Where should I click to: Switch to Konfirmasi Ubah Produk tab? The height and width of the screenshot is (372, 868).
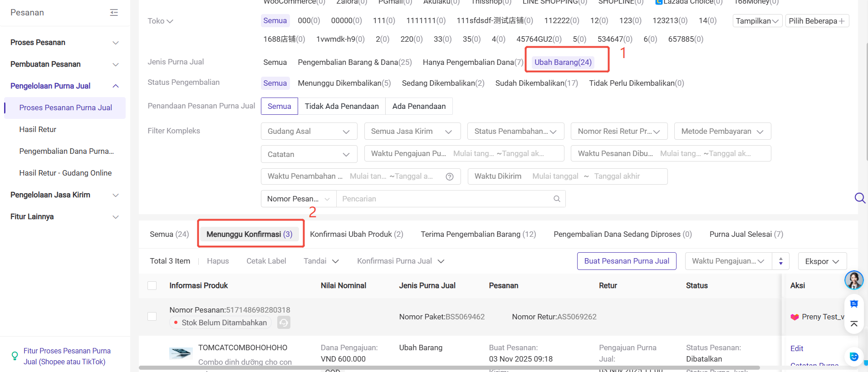point(356,234)
